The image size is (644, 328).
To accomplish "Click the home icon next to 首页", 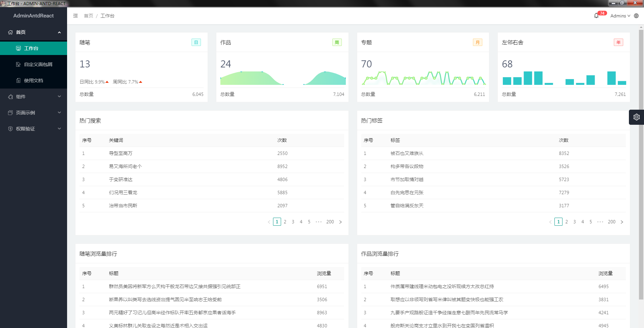I will tap(10, 32).
